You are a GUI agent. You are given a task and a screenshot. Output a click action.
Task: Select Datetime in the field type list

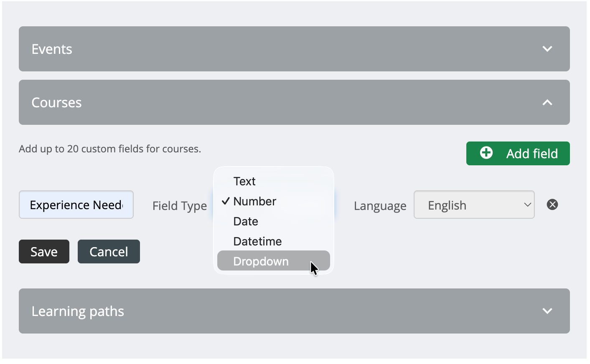tap(257, 242)
